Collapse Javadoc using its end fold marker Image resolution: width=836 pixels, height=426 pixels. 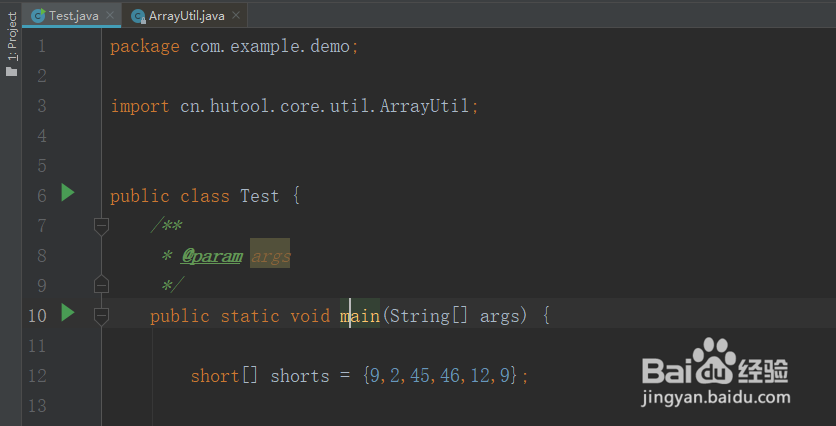pos(100,285)
